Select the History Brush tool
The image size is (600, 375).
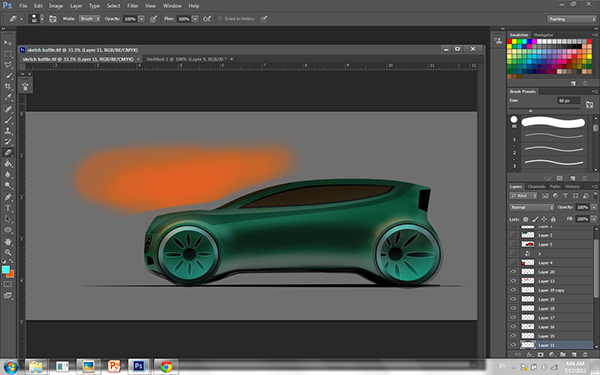point(8,142)
